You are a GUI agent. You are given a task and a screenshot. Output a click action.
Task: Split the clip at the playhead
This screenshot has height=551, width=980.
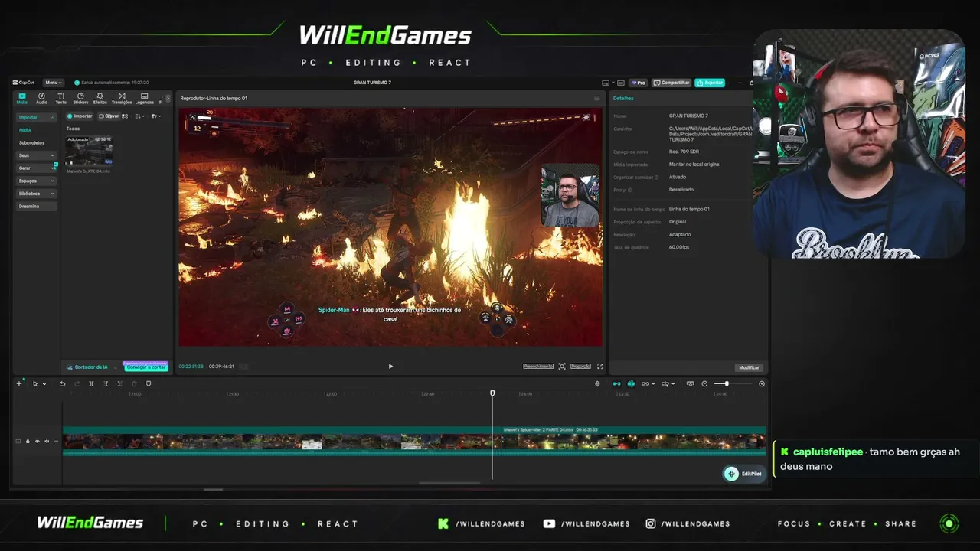91,383
